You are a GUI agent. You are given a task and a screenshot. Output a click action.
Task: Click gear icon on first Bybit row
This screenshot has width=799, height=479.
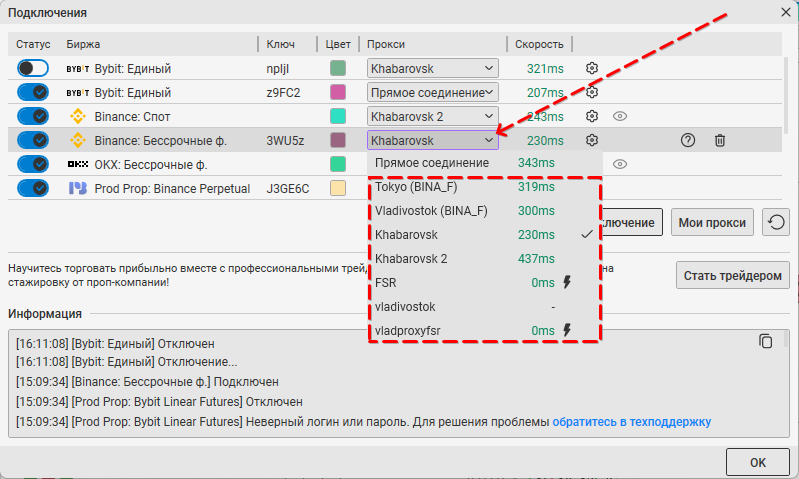[591, 69]
